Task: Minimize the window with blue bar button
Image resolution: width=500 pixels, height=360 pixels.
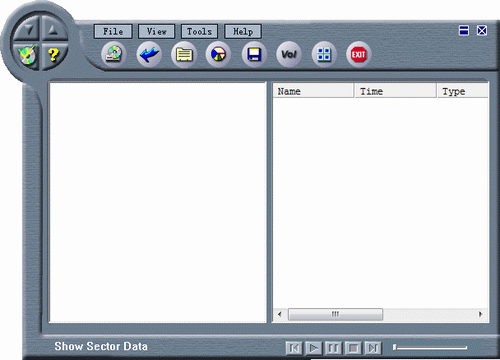Action: pyautogui.click(x=464, y=30)
